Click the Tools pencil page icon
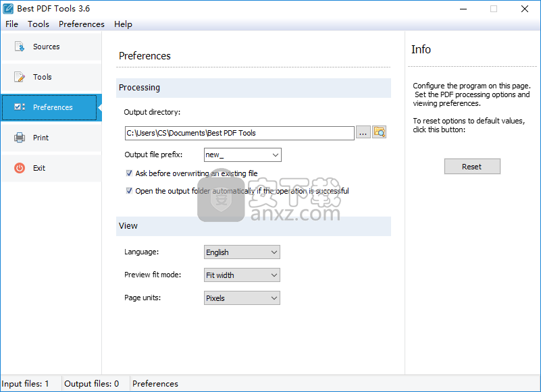541x392 pixels. pos(20,77)
